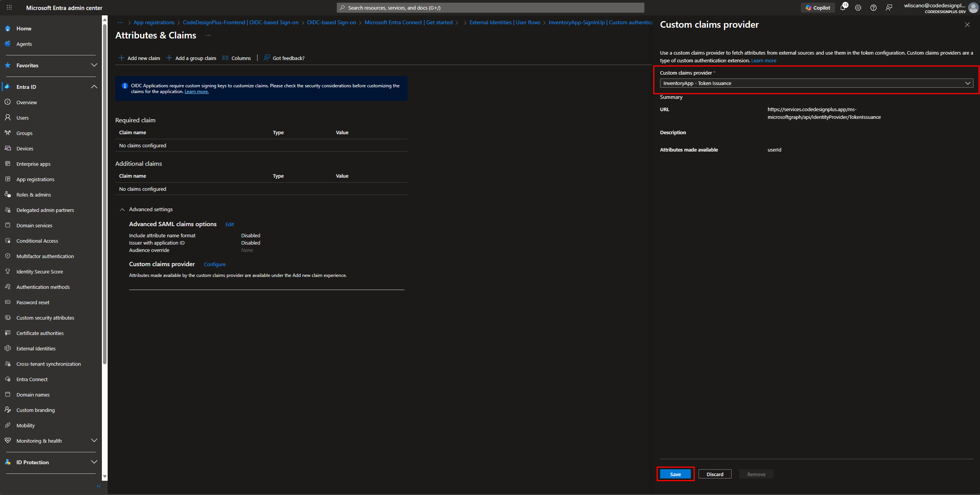This screenshot has width=980, height=495.
Task: Click the Enterprise apps icon
Action: click(8, 164)
